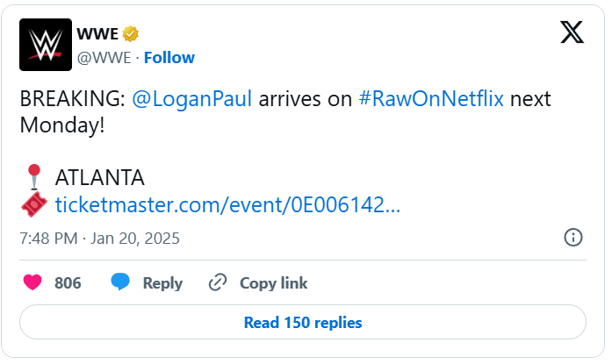Viewport: 612px width, 364px height.
Task: Click the Reply text label
Action: click(x=162, y=282)
